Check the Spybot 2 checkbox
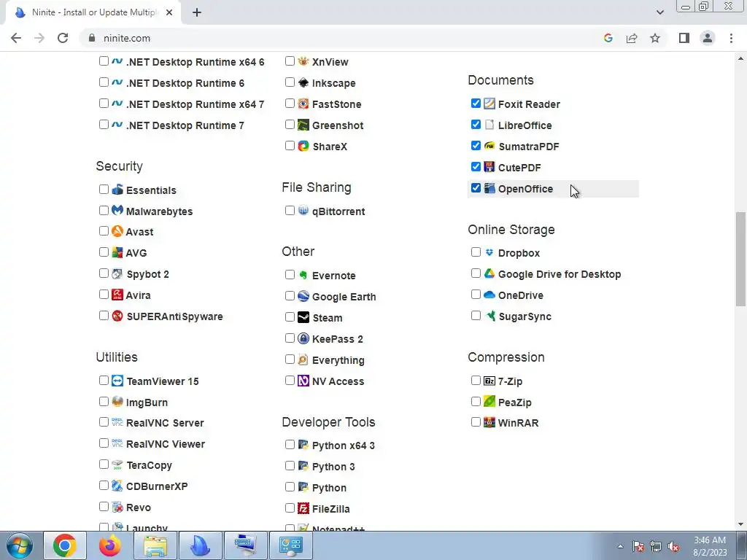This screenshot has width=747, height=560. click(104, 273)
